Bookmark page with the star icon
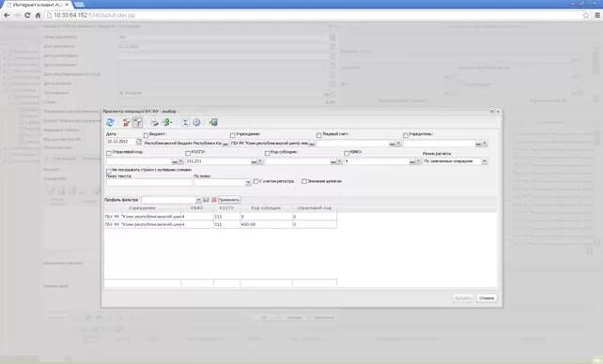 pyautogui.click(x=586, y=15)
